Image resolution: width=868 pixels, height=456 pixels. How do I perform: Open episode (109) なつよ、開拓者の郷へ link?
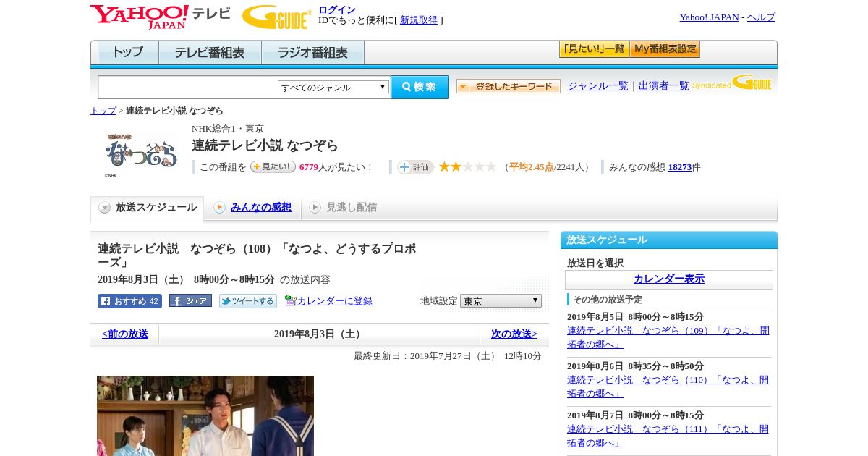coord(668,337)
